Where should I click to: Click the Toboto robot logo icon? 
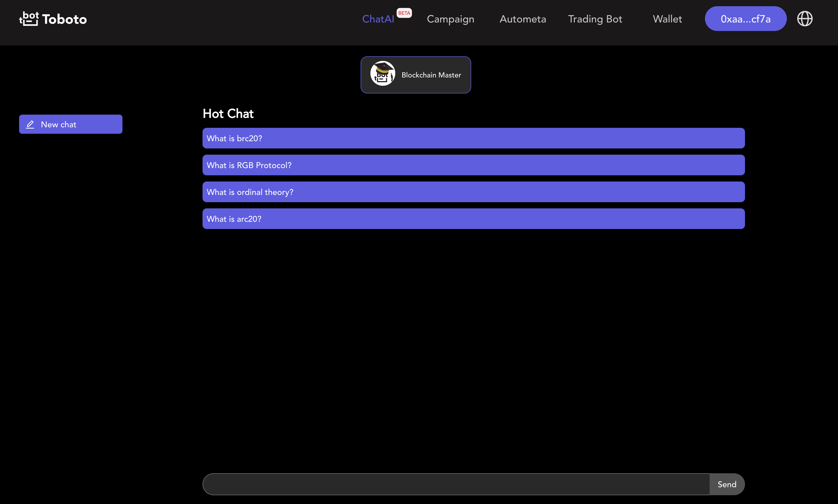click(x=29, y=19)
